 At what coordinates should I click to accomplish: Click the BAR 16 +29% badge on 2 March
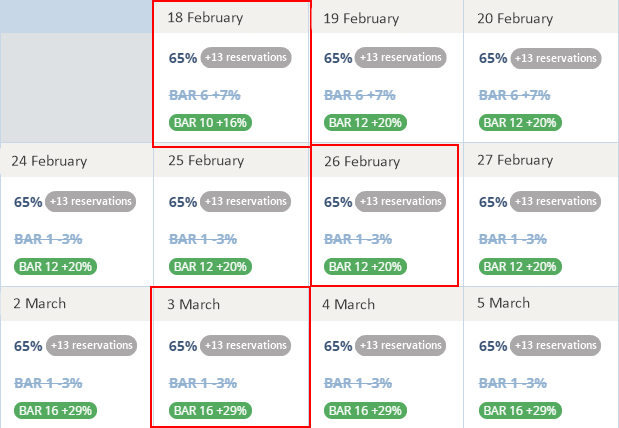(55, 411)
